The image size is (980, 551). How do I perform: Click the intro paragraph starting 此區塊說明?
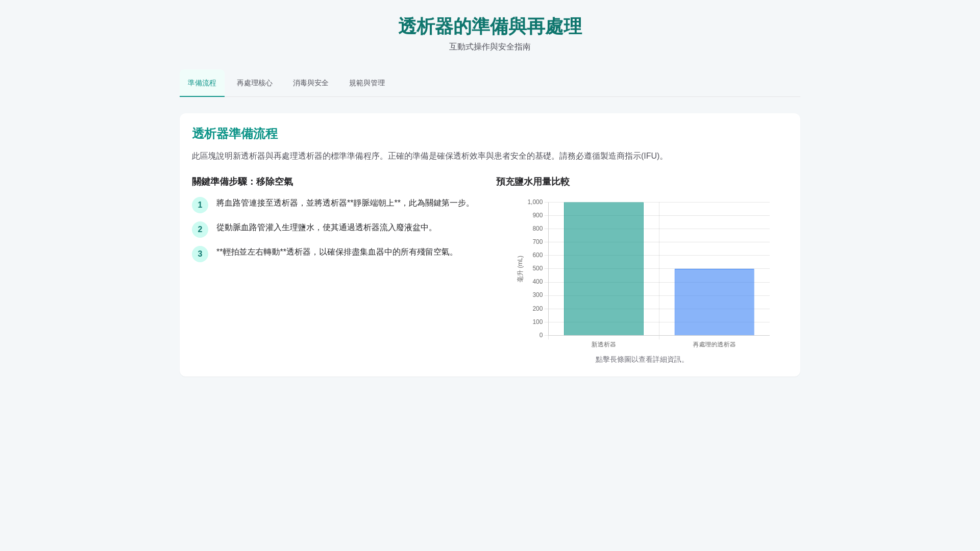tap(430, 156)
